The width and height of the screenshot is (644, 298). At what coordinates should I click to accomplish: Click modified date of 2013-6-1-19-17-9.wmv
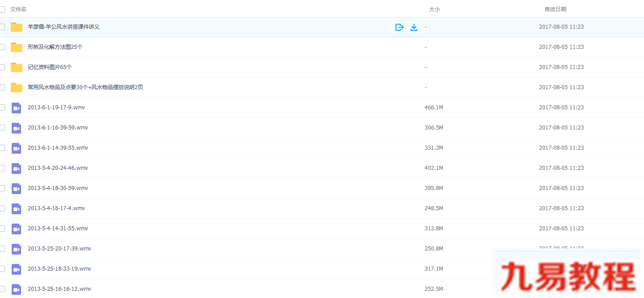point(561,108)
